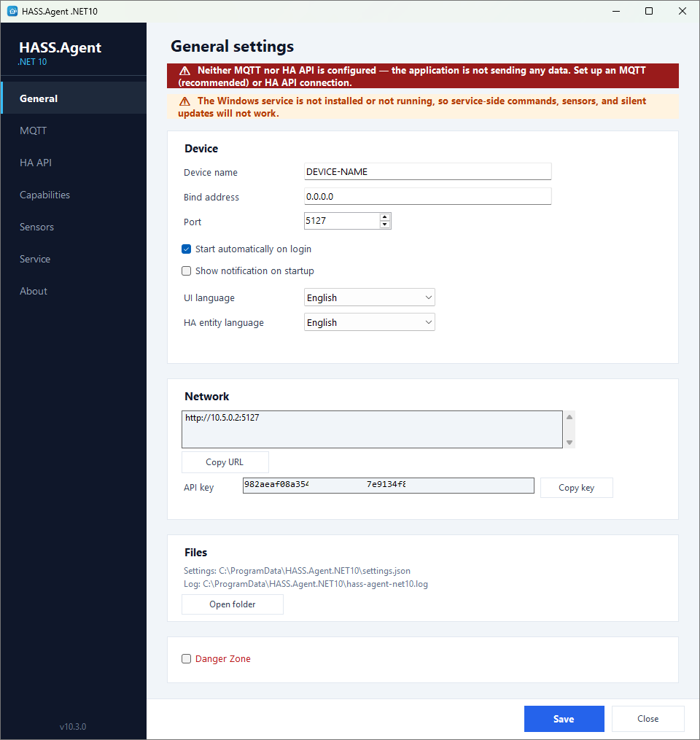The height and width of the screenshot is (740, 700).
Task: Click the Log file path text
Action: point(306,584)
